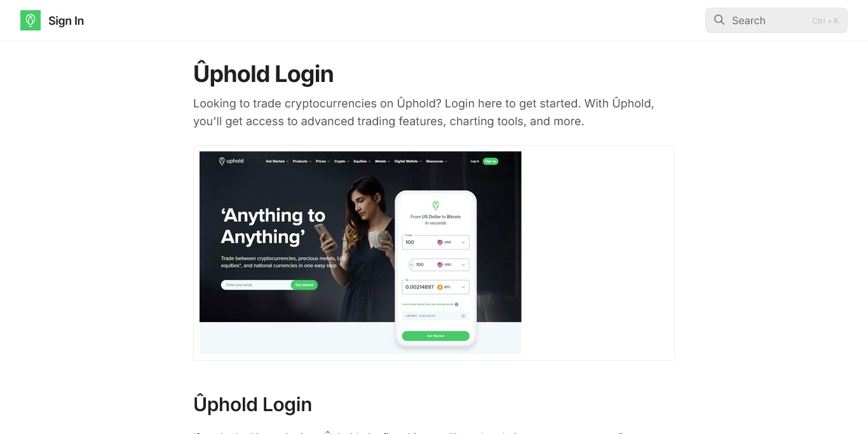The image size is (868, 434).
Task: Click the green Sign up button in banner
Action: tap(491, 161)
